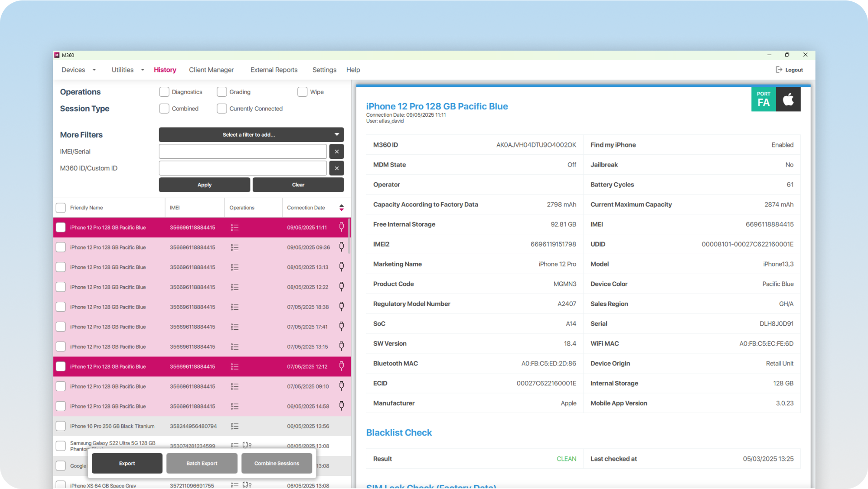
Task: Click the Export button
Action: point(127,463)
